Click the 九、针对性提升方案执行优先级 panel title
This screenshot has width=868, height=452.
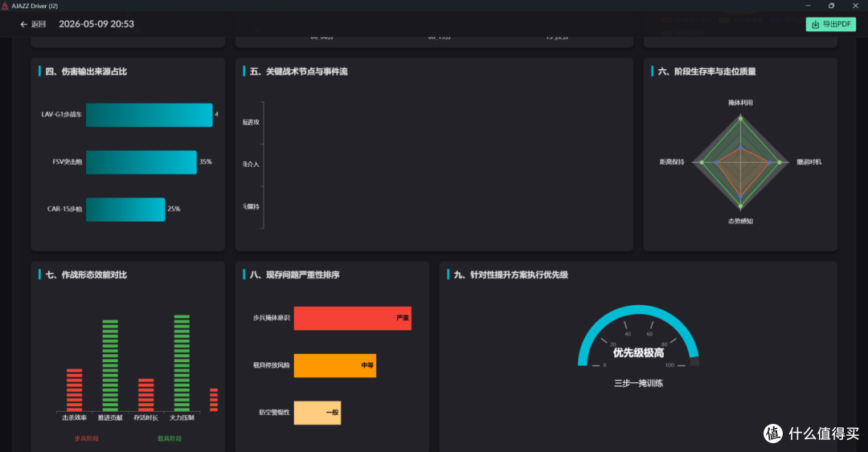click(x=510, y=275)
